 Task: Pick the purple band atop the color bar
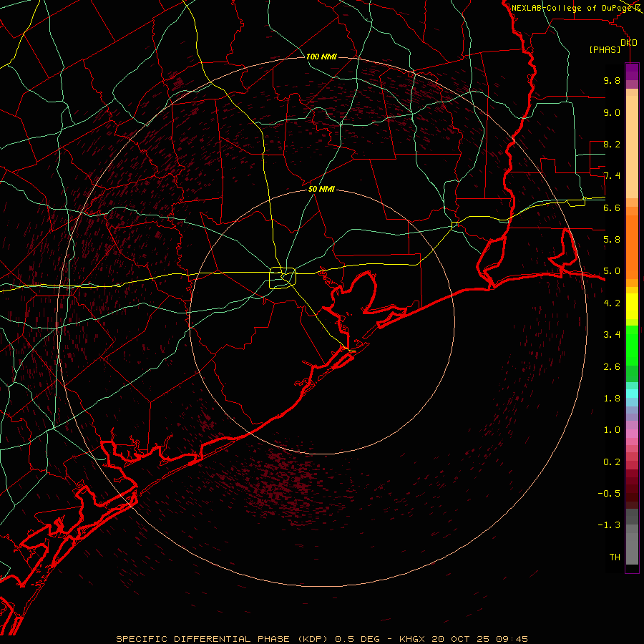632,72
